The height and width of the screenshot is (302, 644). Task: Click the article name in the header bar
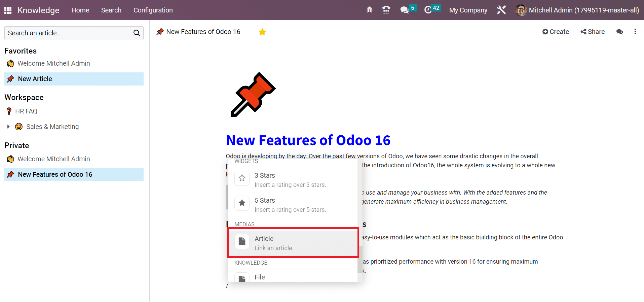click(x=203, y=32)
